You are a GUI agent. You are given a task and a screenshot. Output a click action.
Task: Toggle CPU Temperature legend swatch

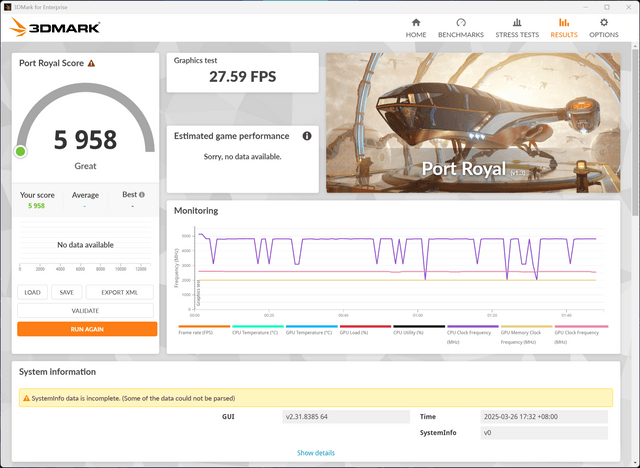[x=258, y=326]
